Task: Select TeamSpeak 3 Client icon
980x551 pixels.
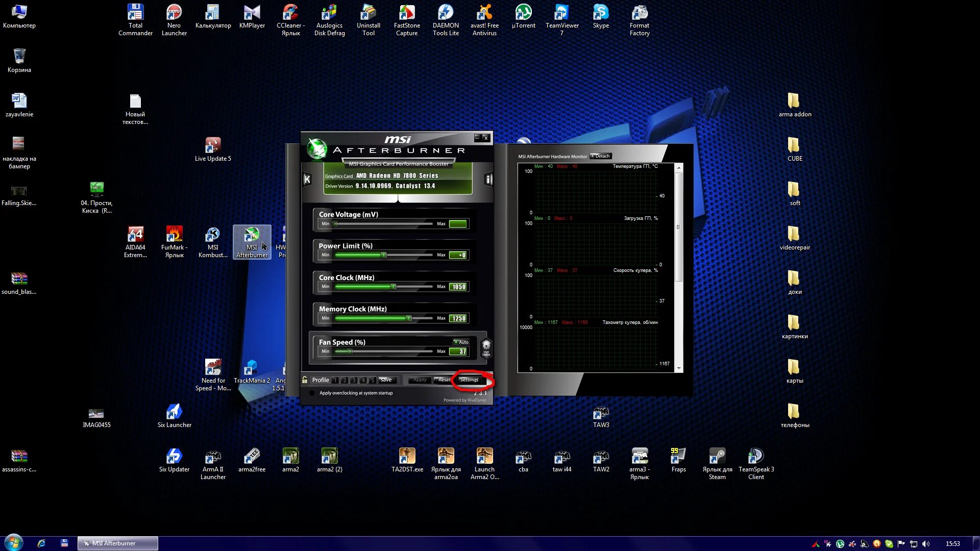Action: click(756, 464)
